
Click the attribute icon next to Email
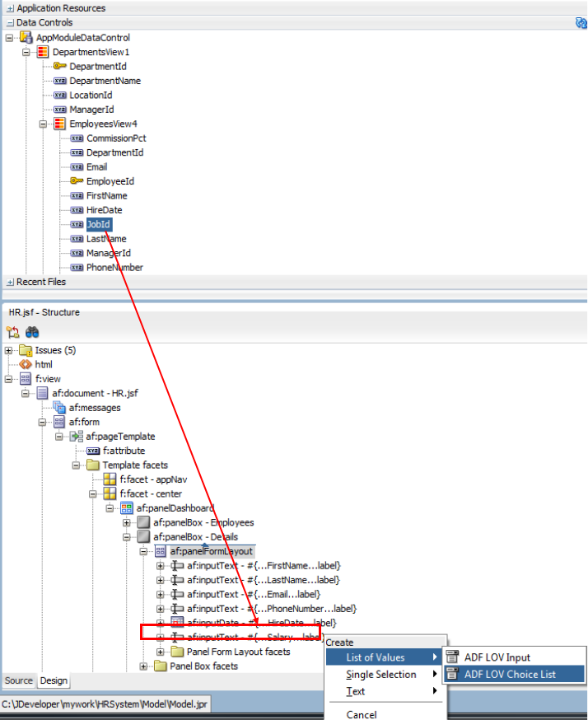tap(77, 166)
